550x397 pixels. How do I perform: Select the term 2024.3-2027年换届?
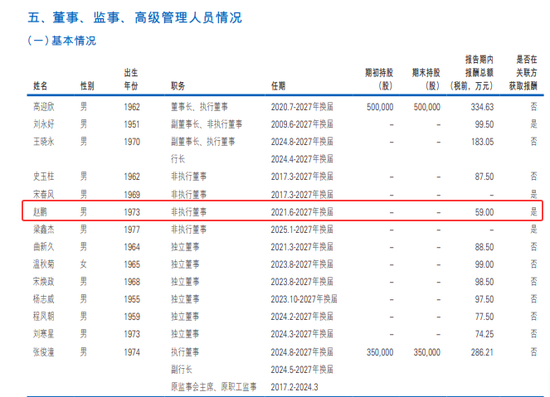point(302,334)
